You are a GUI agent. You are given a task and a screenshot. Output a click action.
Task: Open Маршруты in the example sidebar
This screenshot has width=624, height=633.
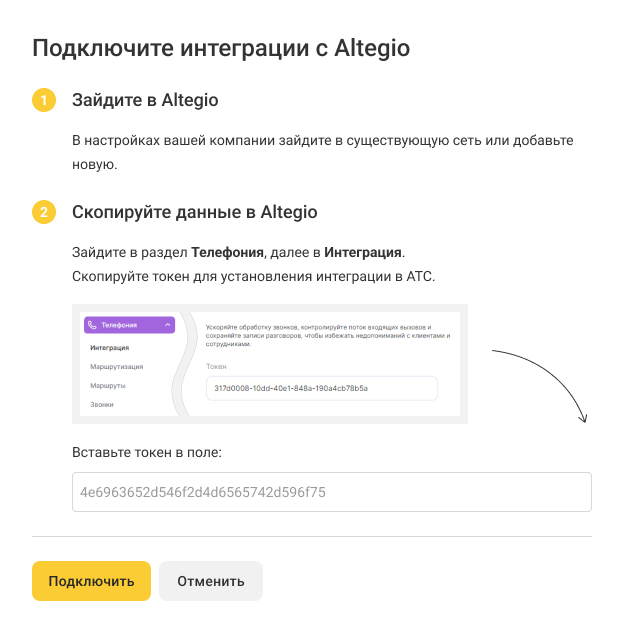(x=107, y=385)
